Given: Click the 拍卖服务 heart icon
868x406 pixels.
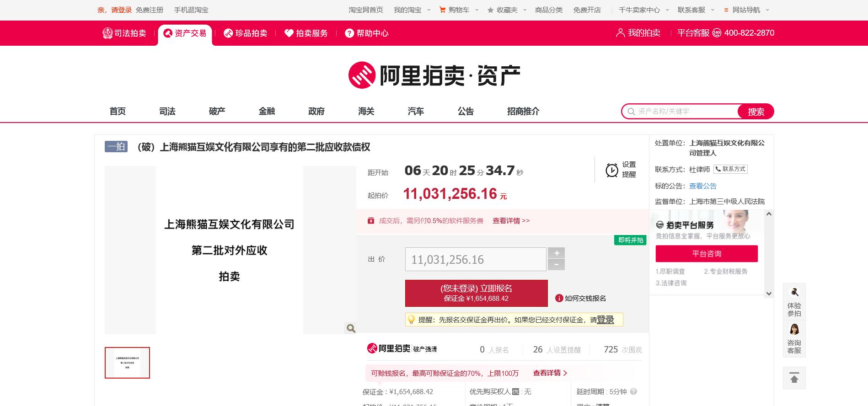Looking at the screenshot, I should tap(289, 33).
